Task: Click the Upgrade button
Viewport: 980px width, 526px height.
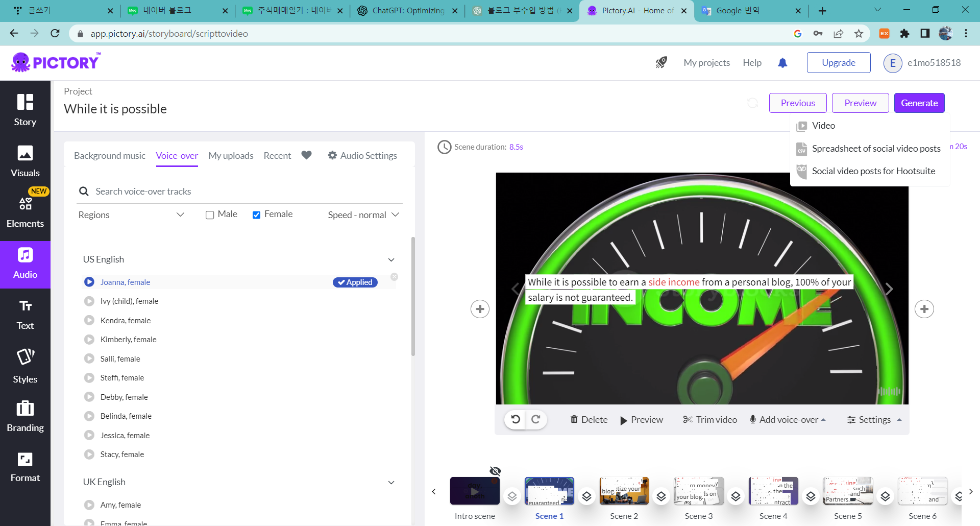Action: (839, 62)
